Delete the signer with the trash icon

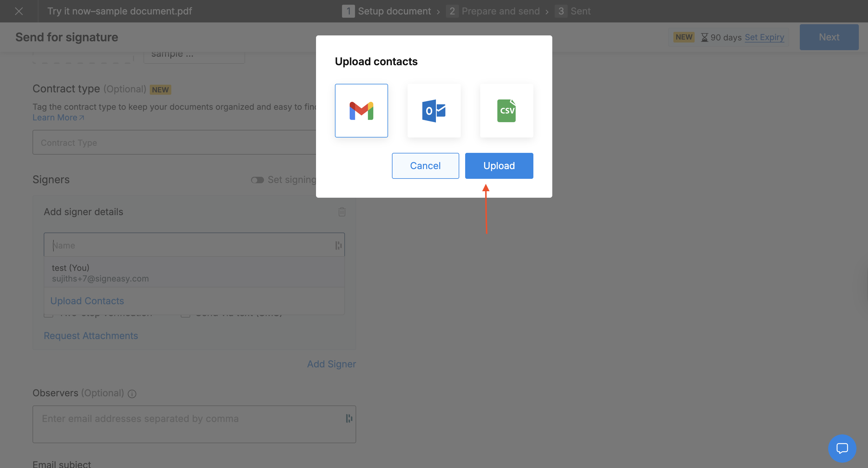coord(342,212)
